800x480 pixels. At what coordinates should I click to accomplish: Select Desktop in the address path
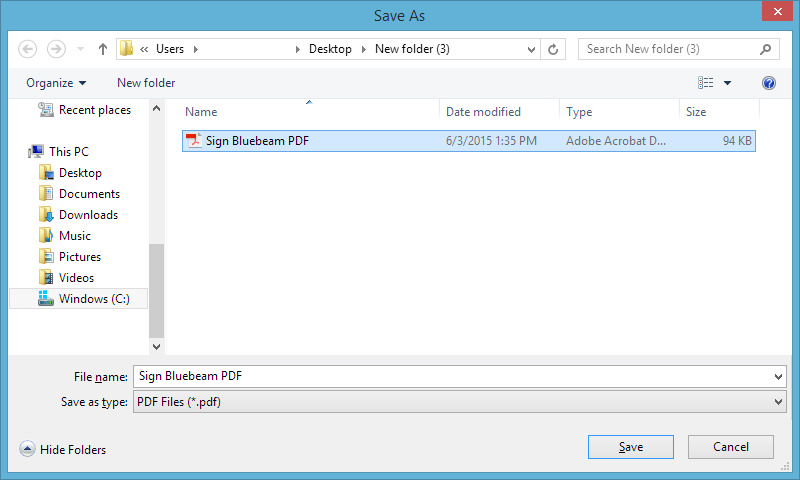(x=330, y=49)
